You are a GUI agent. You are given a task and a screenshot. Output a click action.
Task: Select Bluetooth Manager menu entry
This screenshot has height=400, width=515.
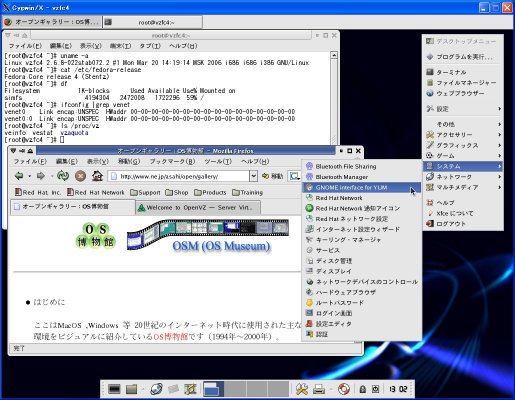[x=361, y=177]
